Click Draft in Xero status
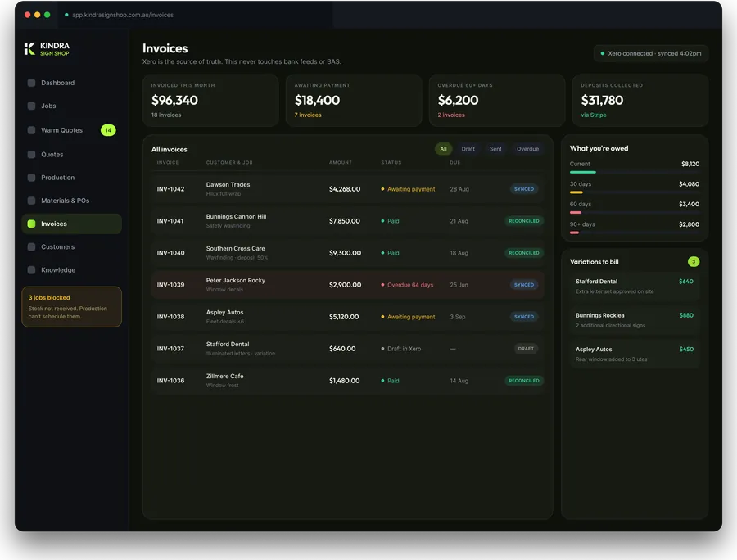 [401, 349]
